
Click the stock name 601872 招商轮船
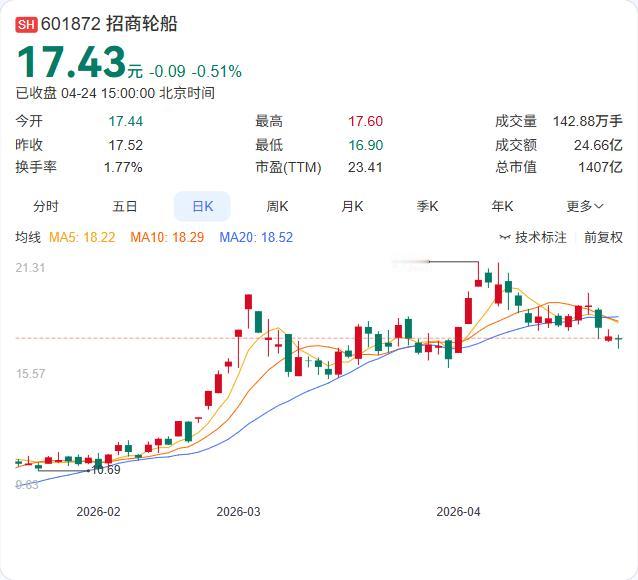tap(109, 24)
